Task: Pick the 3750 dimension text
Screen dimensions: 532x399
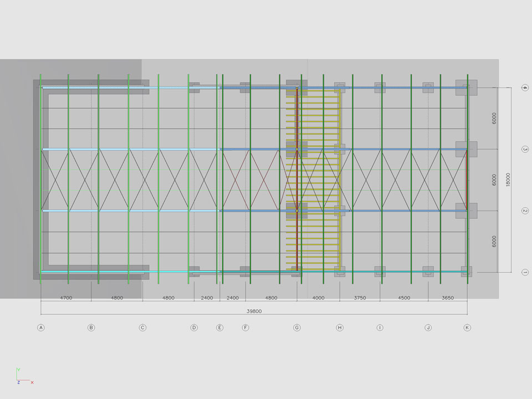Action: click(x=360, y=298)
